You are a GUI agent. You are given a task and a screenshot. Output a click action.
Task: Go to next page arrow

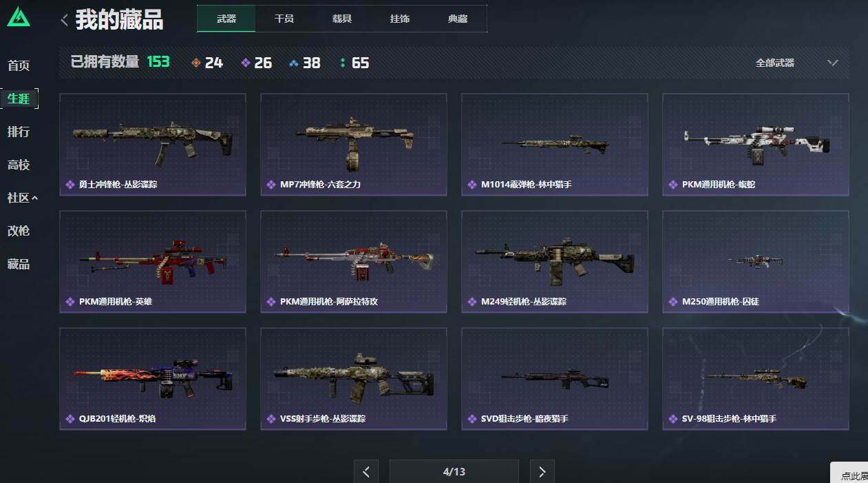click(x=542, y=471)
